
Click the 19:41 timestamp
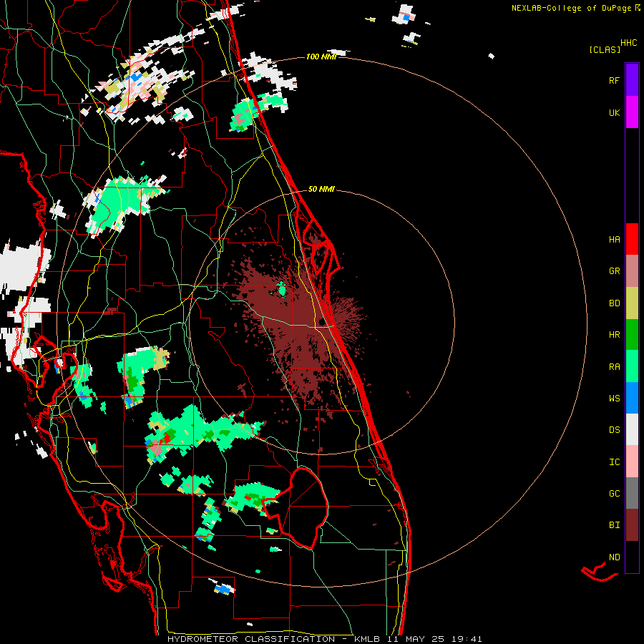[466, 639]
